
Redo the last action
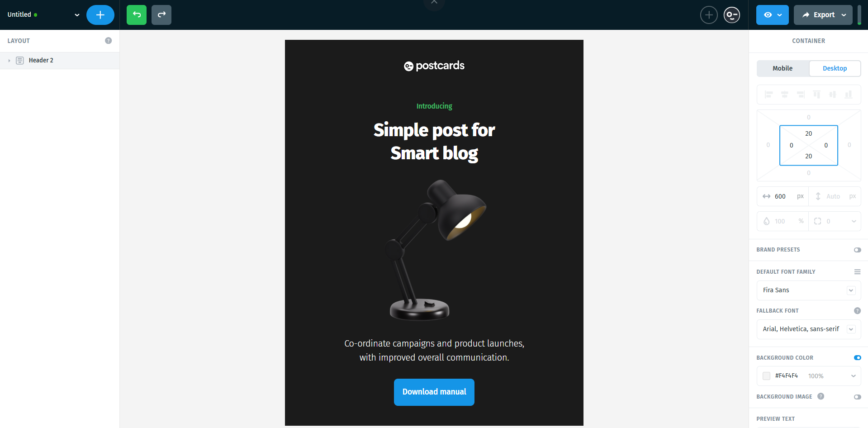[161, 15]
